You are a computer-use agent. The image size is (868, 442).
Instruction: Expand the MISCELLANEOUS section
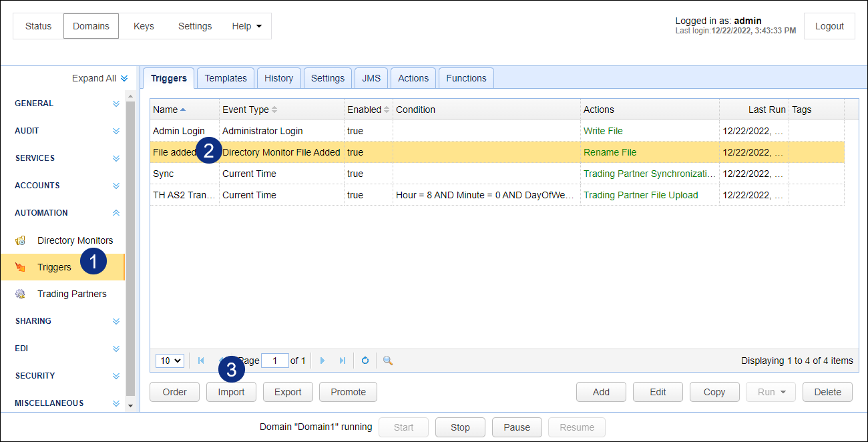[x=116, y=403]
